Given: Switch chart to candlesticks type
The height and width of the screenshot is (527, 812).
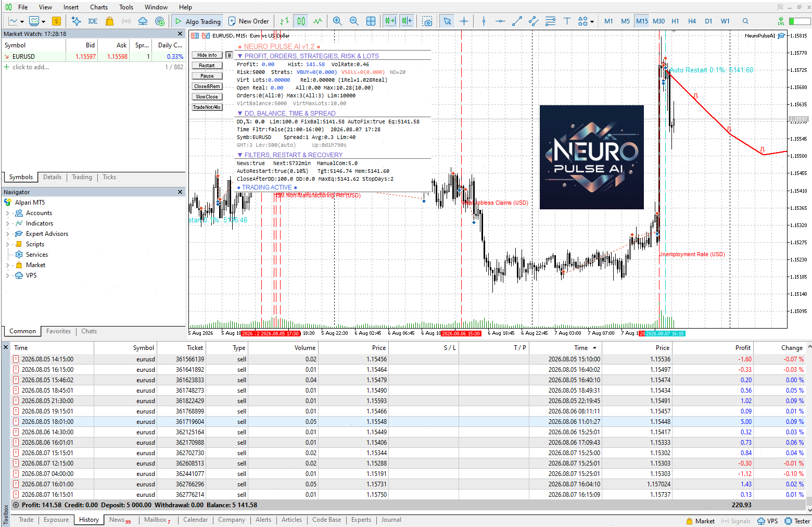Looking at the screenshot, I should (301, 21).
